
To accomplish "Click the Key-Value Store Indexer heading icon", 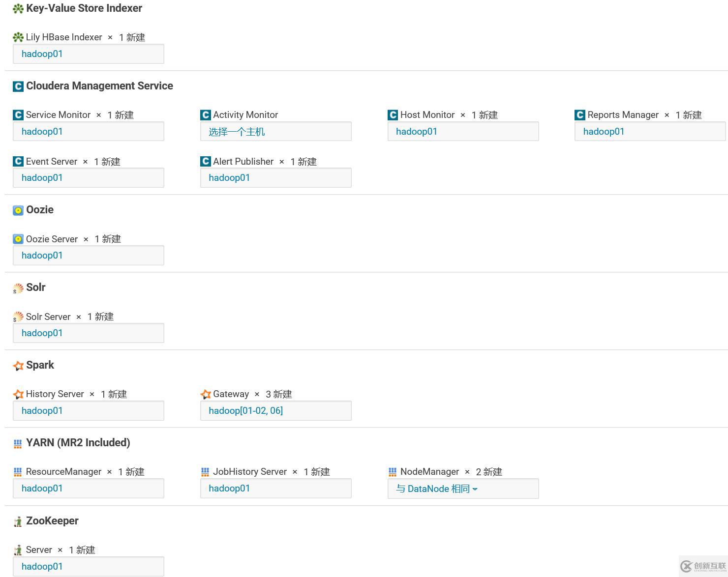I will pyautogui.click(x=18, y=8).
